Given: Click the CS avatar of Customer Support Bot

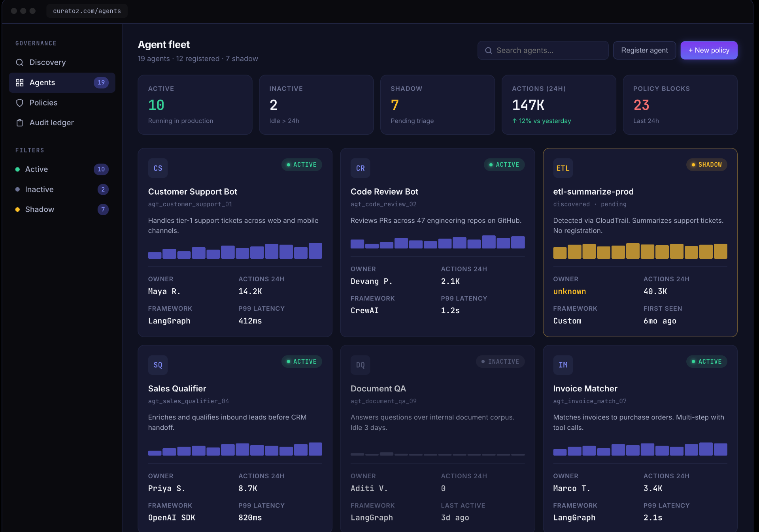Looking at the screenshot, I should 158,168.
